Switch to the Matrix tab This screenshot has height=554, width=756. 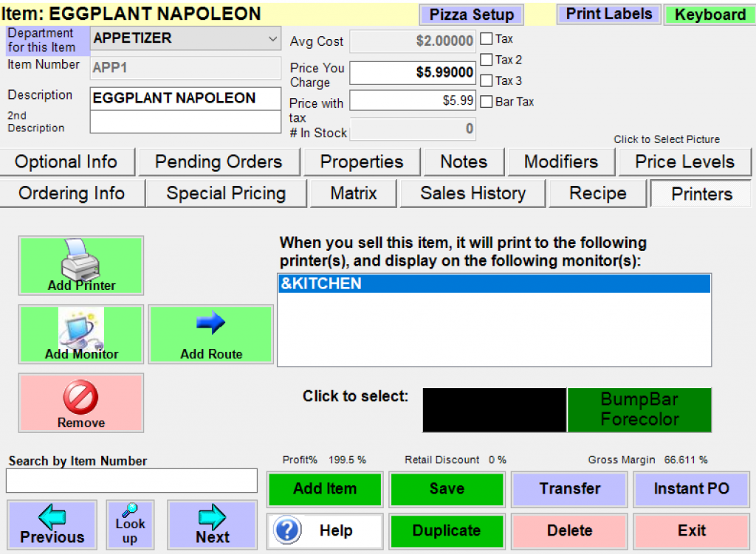354,194
